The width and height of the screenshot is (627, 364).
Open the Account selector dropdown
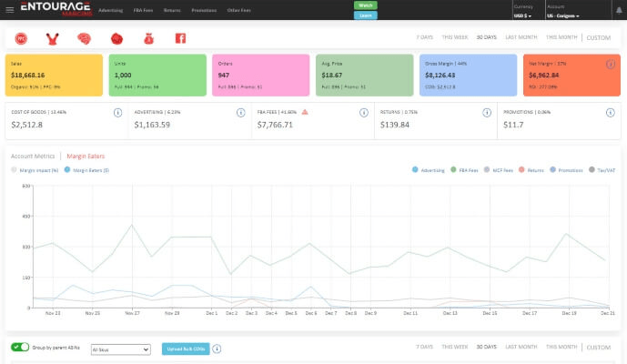563,16
